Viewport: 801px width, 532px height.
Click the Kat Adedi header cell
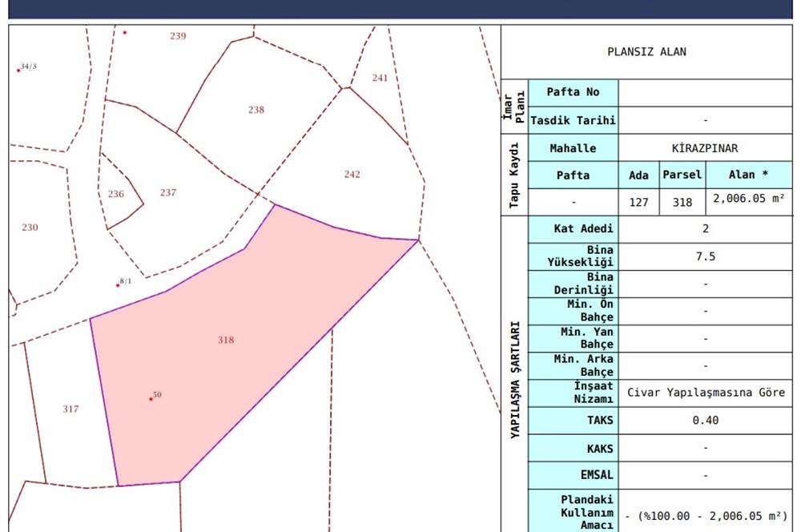574,228
